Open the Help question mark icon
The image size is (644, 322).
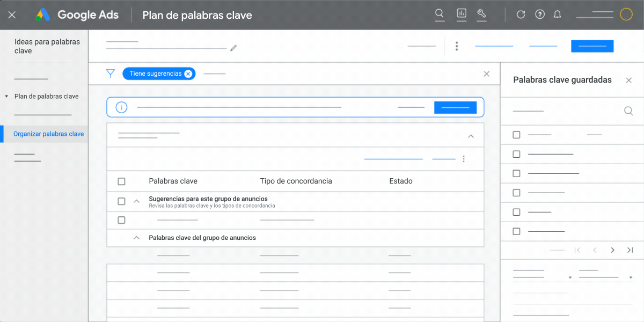tap(539, 14)
